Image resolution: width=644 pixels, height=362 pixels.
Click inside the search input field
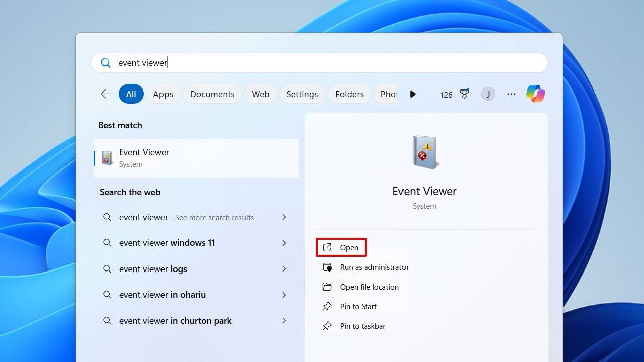click(252, 62)
